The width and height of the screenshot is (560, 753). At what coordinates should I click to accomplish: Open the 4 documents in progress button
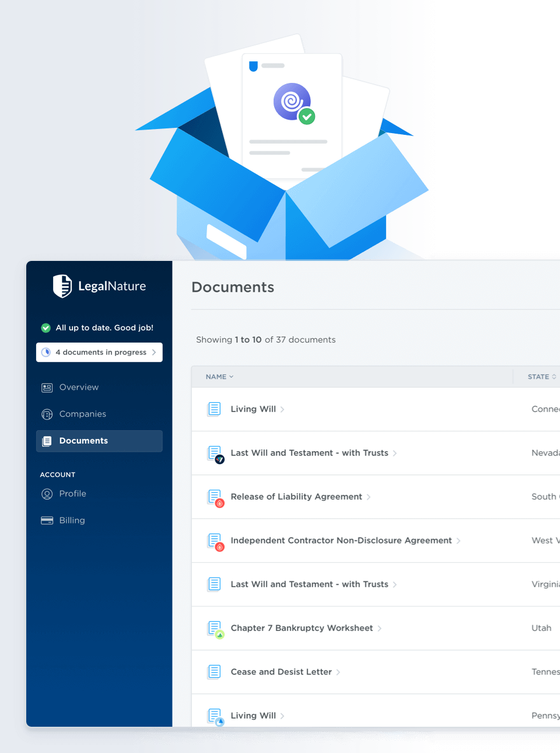pos(99,353)
